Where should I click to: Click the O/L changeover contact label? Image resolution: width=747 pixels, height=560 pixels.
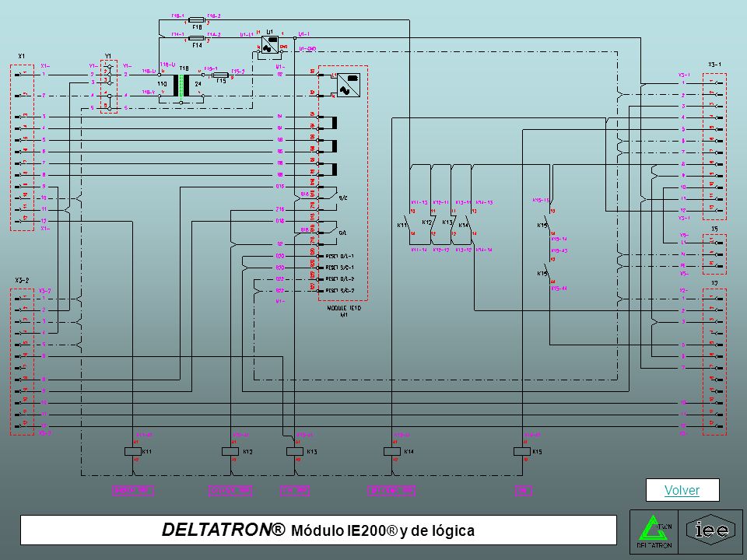tap(342, 233)
